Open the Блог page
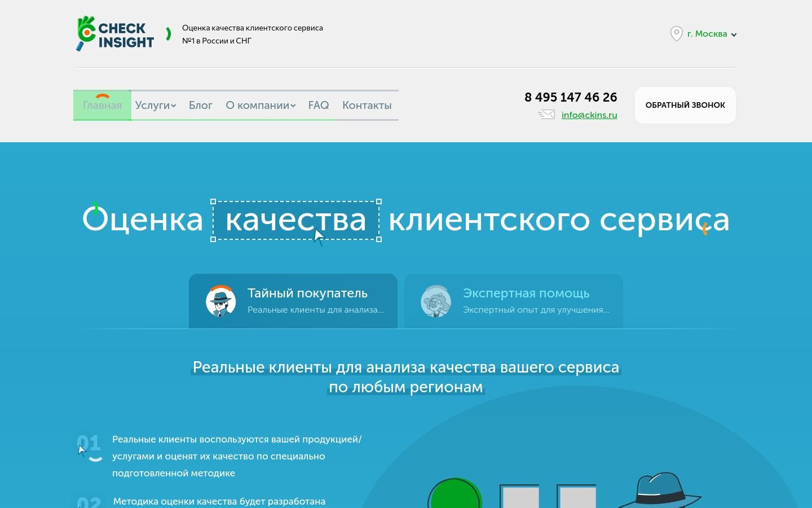The height and width of the screenshot is (508, 812). tap(200, 105)
